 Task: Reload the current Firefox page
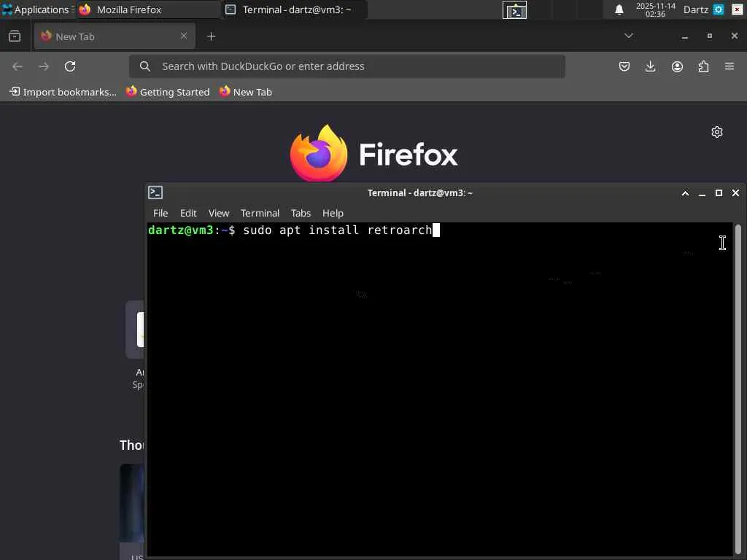(x=70, y=66)
